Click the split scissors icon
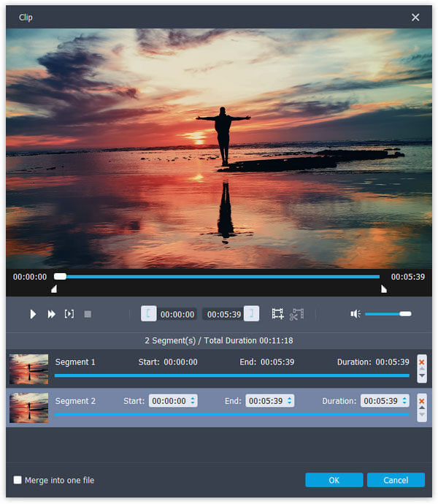Image resolution: width=438 pixels, height=504 pixels. click(296, 314)
